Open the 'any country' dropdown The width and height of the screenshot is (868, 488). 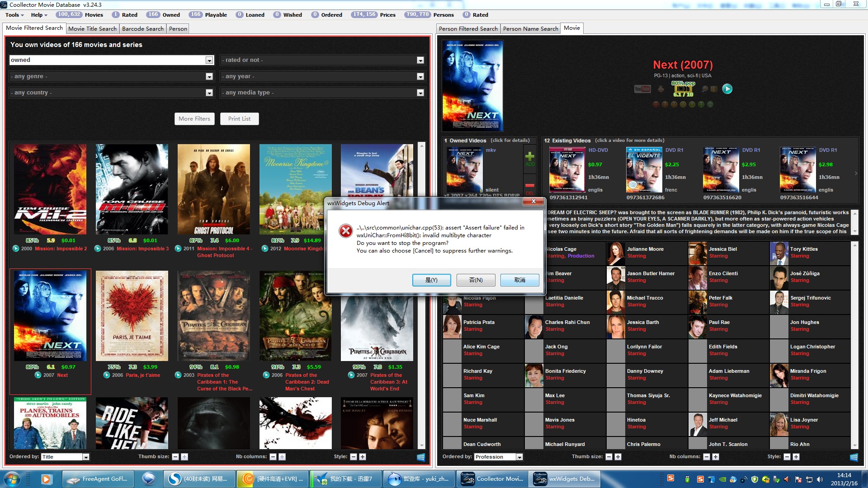point(209,93)
